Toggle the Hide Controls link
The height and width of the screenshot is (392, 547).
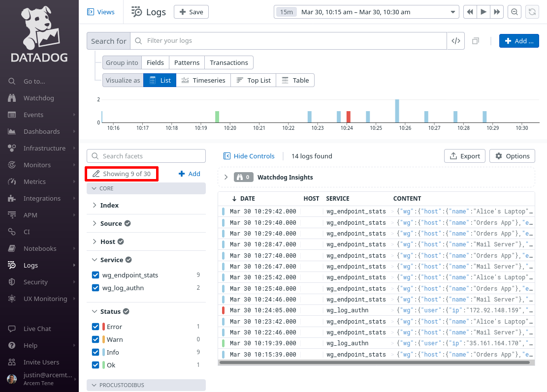(x=249, y=156)
